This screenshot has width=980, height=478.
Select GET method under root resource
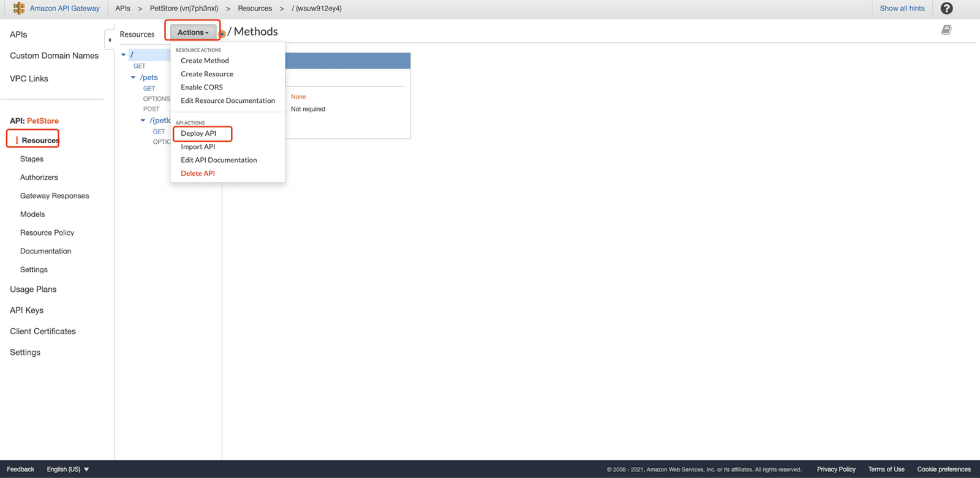coord(140,66)
